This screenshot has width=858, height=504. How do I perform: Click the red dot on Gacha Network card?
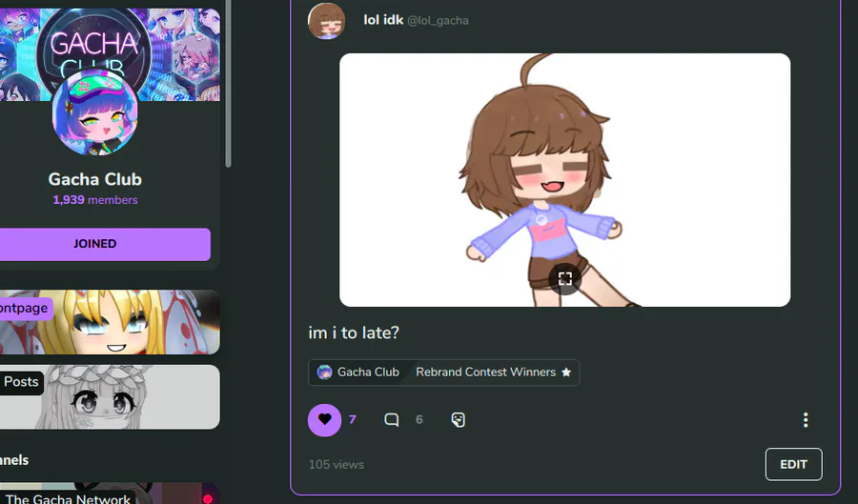click(x=208, y=498)
